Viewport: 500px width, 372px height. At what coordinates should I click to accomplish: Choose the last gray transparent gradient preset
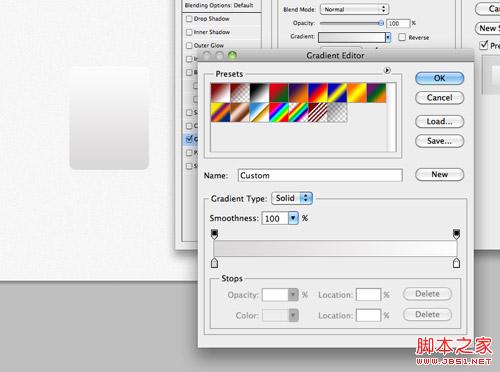coord(337,112)
